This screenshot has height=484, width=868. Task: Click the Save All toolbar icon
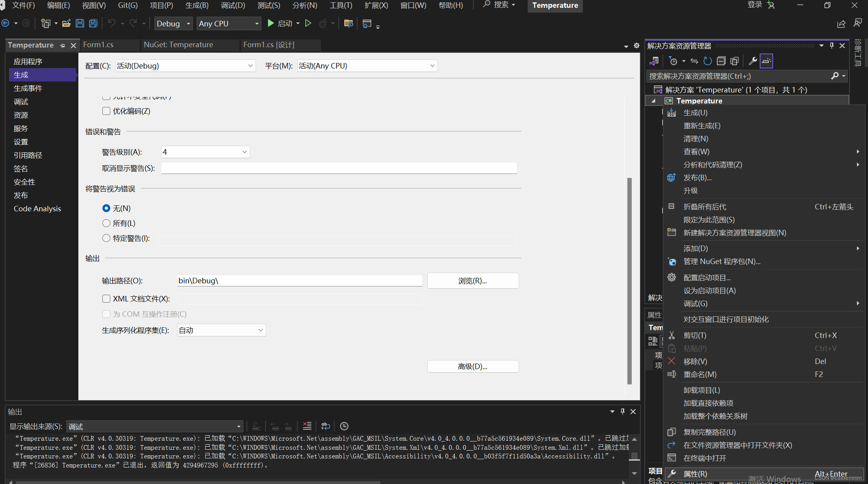(93, 24)
